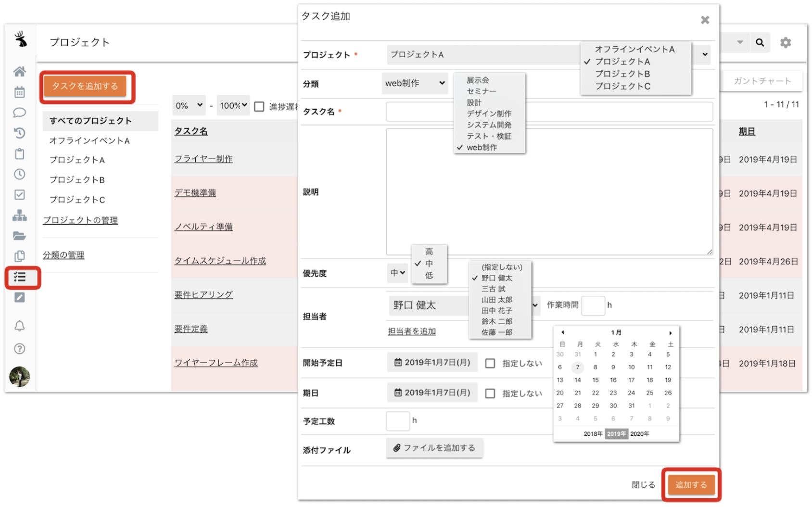Image resolution: width=812 pixels, height=507 pixels.
Task: Choose 高 priority option
Action: click(429, 252)
